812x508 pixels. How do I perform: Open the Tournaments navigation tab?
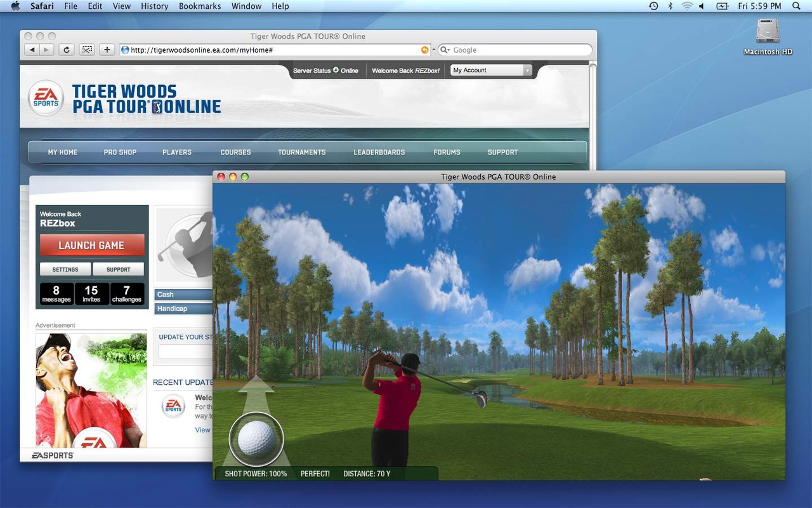pos(301,152)
